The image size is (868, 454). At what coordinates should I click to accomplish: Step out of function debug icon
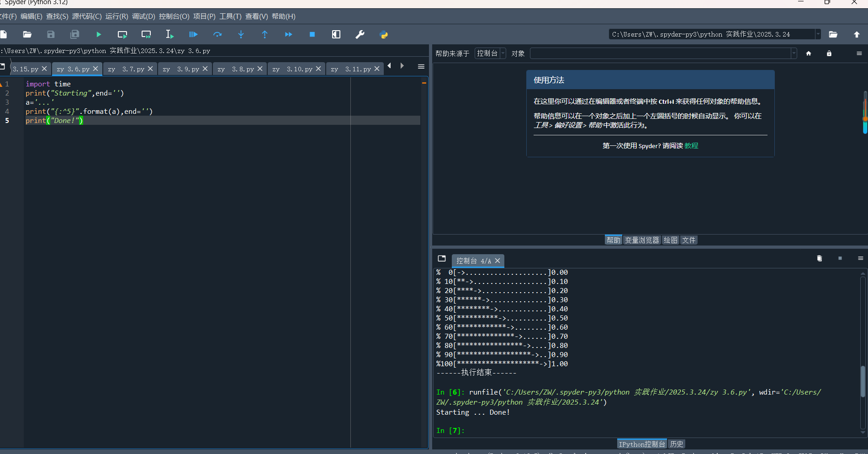click(x=265, y=34)
